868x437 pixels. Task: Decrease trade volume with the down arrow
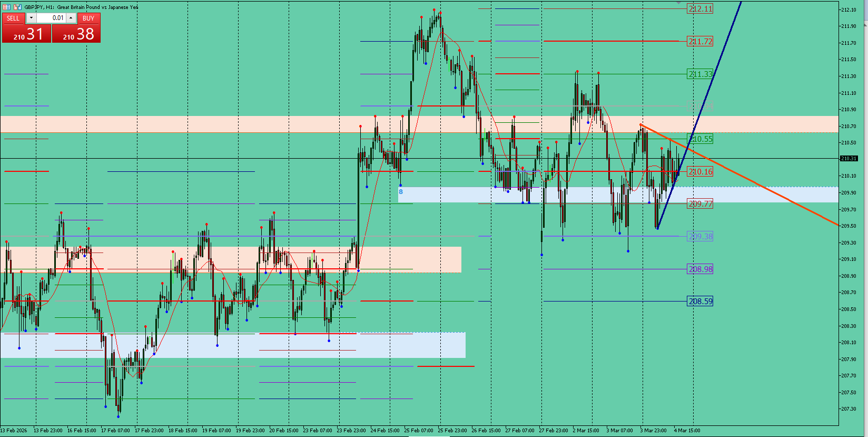[31, 18]
